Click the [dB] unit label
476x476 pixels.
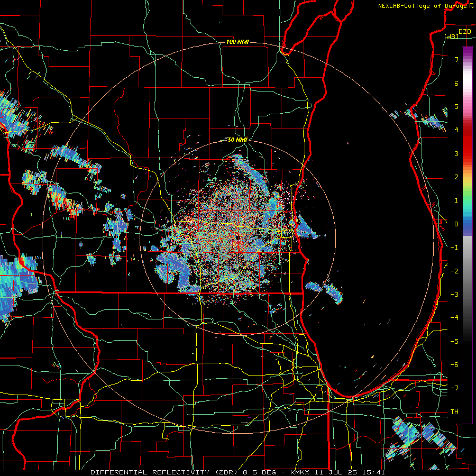click(x=452, y=36)
